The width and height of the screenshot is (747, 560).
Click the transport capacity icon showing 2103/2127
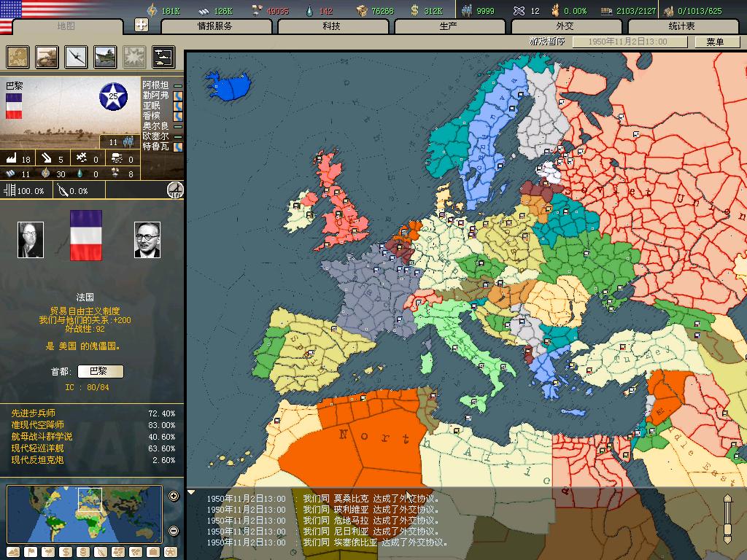tap(606, 11)
